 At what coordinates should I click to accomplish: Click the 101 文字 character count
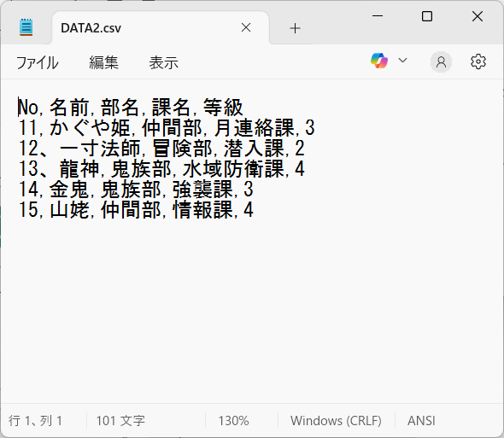point(120,421)
